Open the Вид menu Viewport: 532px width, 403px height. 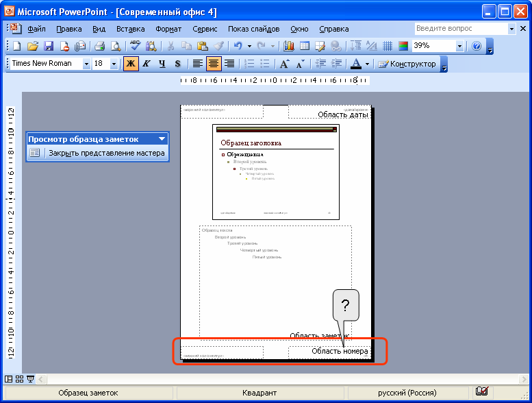coord(99,29)
